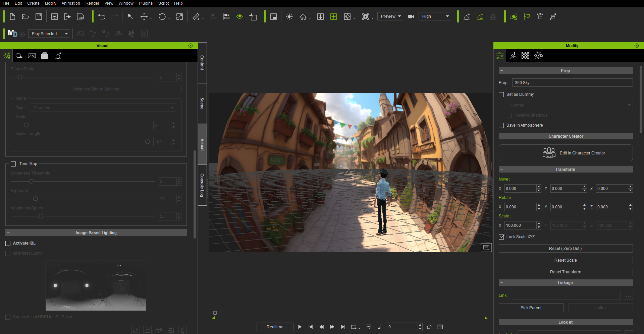Activate the Rotate object tool

coord(162,16)
